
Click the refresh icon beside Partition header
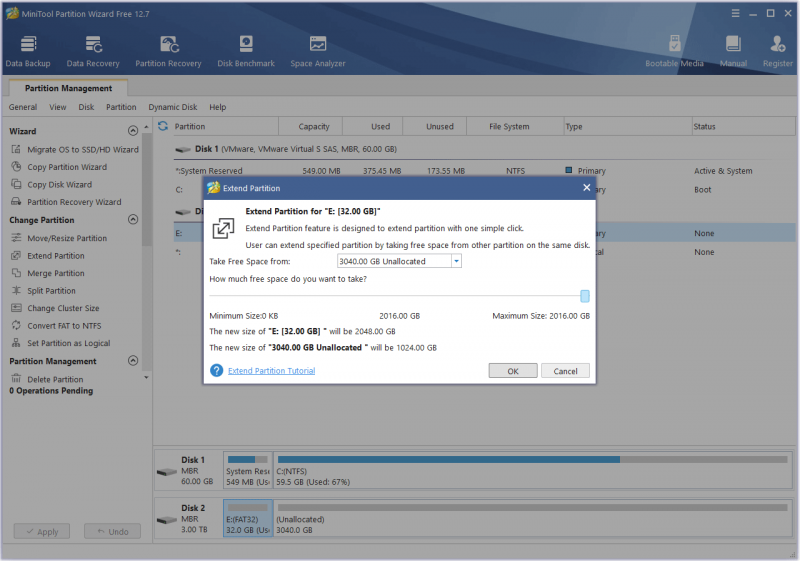[x=163, y=126]
